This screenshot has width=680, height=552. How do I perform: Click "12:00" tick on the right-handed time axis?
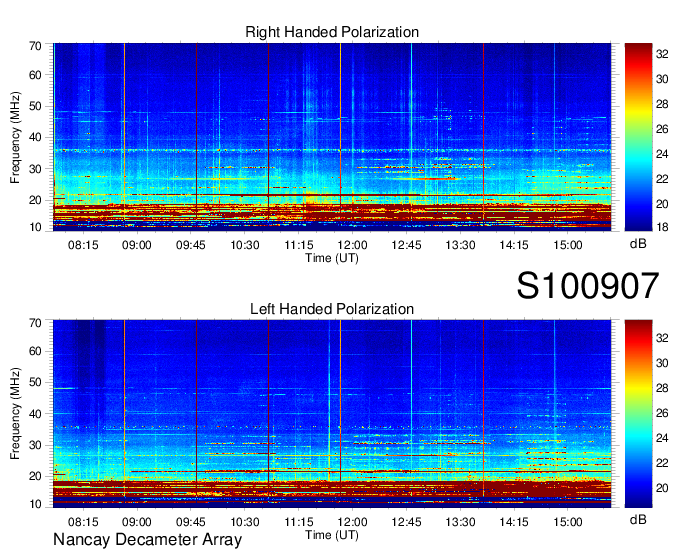coord(353,245)
